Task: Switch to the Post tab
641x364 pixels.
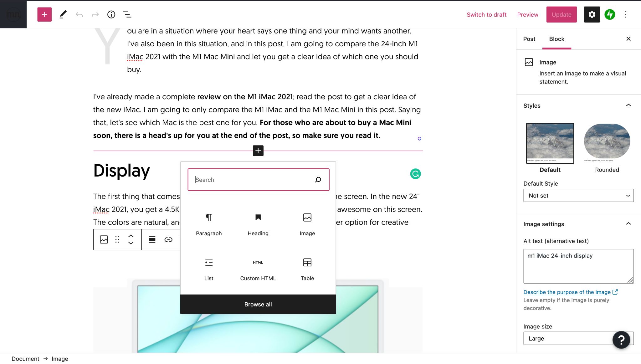Action: 529,39
